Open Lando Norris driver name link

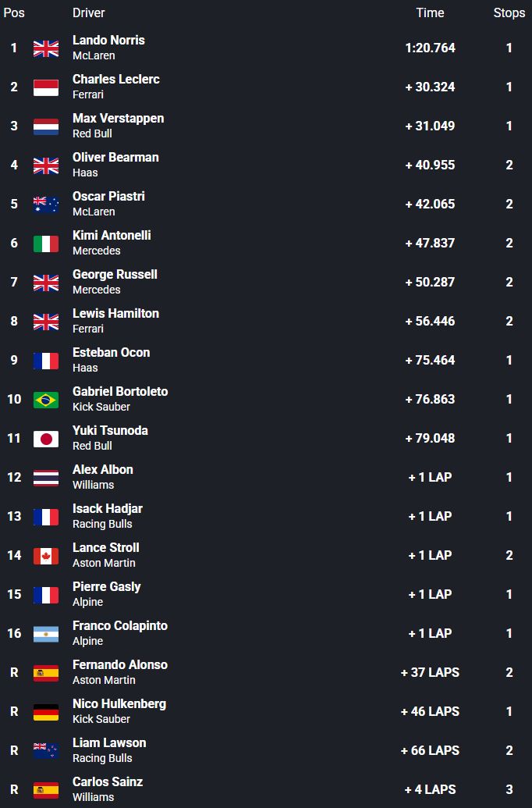pos(108,40)
